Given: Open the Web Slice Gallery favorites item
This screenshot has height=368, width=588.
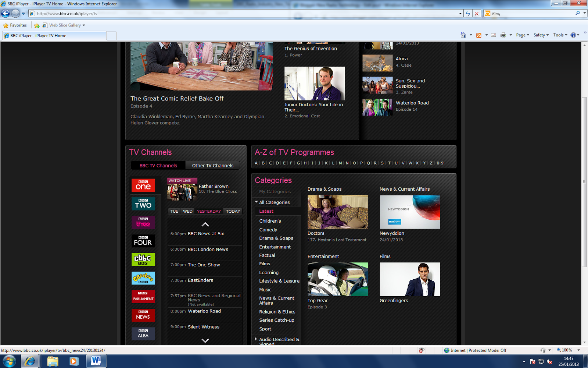Looking at the screenshot, I should (x=64, y=25).
